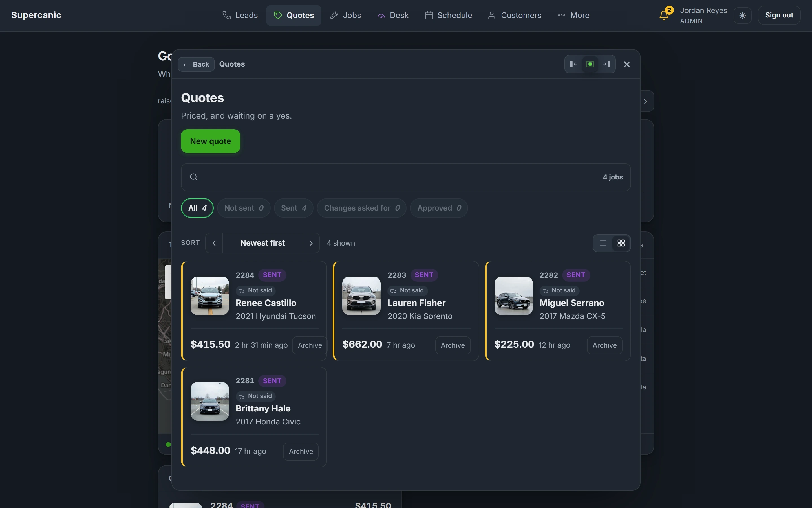The height and width of the screenshot is (508, 812).
Task: Switch to list view layout
Action: 603,243
